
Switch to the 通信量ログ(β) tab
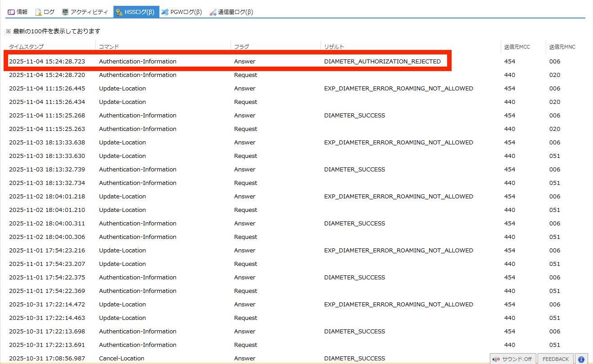click(x=231, y=12)
